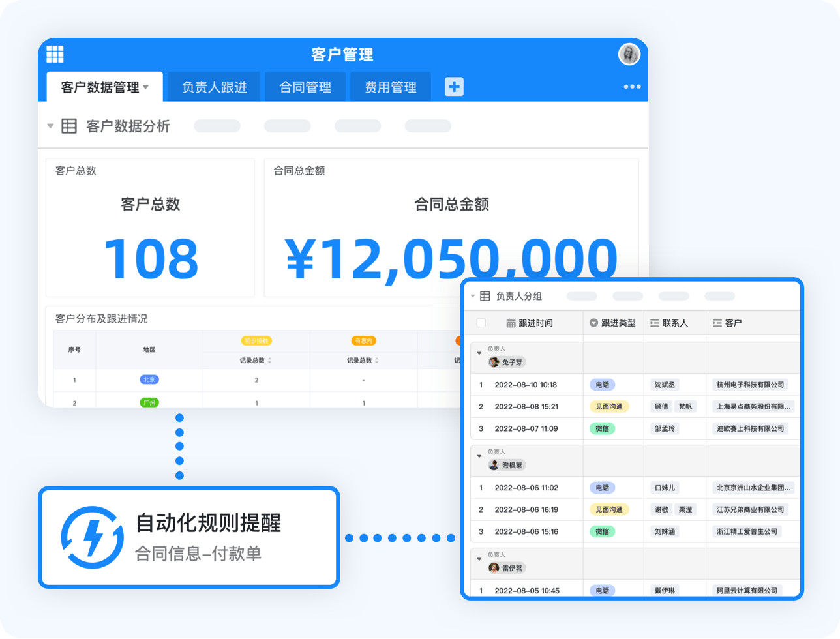Image resolution: width=840 pixels, height=639 pixels.
Task: Switch to the 负责人跟进 tab
Action: click(214, 87)
